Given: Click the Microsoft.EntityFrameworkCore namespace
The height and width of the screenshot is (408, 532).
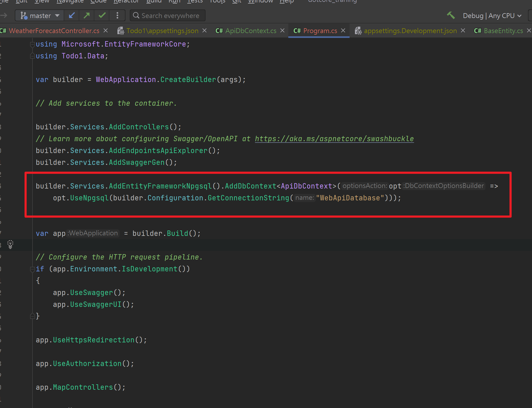Looking at the screenshot, I should [124, 44].
